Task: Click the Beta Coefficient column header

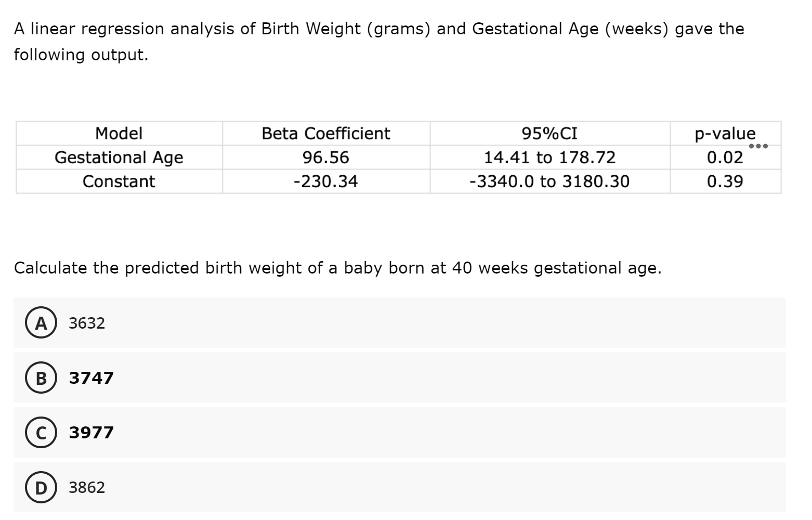Action: point(326,134)
